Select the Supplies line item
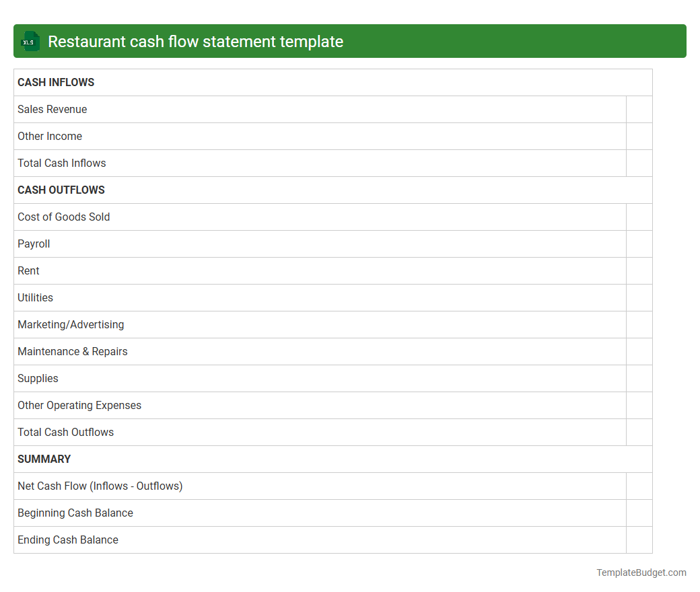Image resolution: width=700 pixels, height=592 pixels. 38,378
